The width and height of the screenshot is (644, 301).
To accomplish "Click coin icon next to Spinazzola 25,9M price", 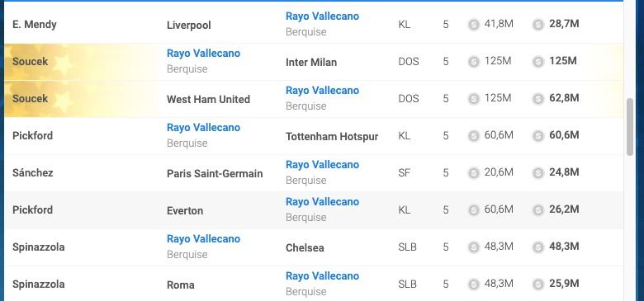I will tap(538, 285).
